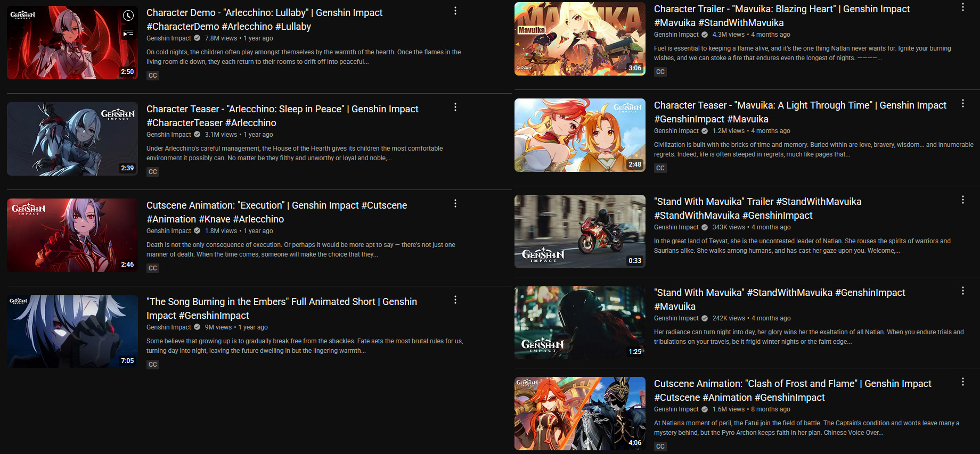Click CC badge under Mavuika: Blazing Heart video
Screen dimensions: 980x454
(660, 72)
